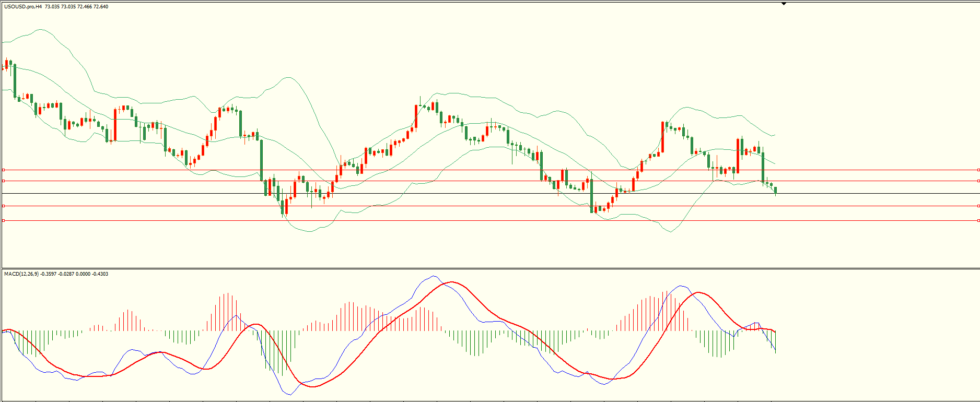The height and width of the screenshot is (402, 980).
Task: Click the USOUSD.pro,H4 chart title text
Action: [x=23, y=7]
